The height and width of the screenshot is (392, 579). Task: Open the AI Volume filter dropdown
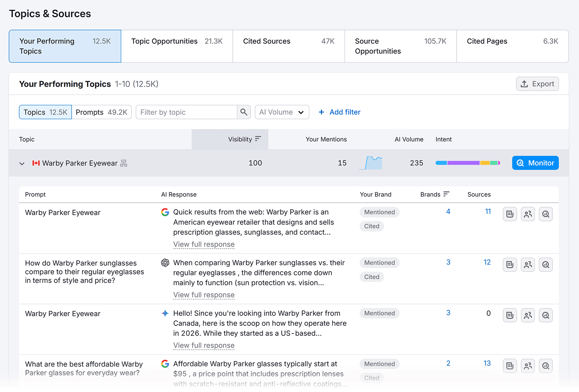[282, 112]
